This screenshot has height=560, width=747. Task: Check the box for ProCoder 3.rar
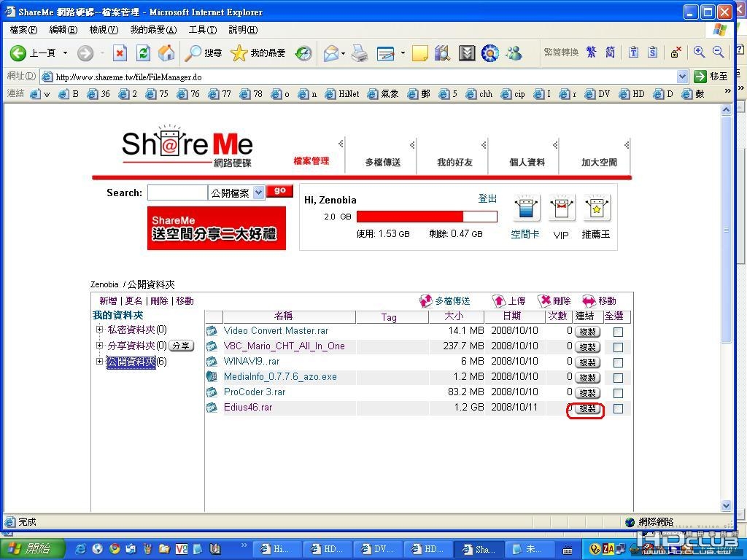tap(618, 393)
